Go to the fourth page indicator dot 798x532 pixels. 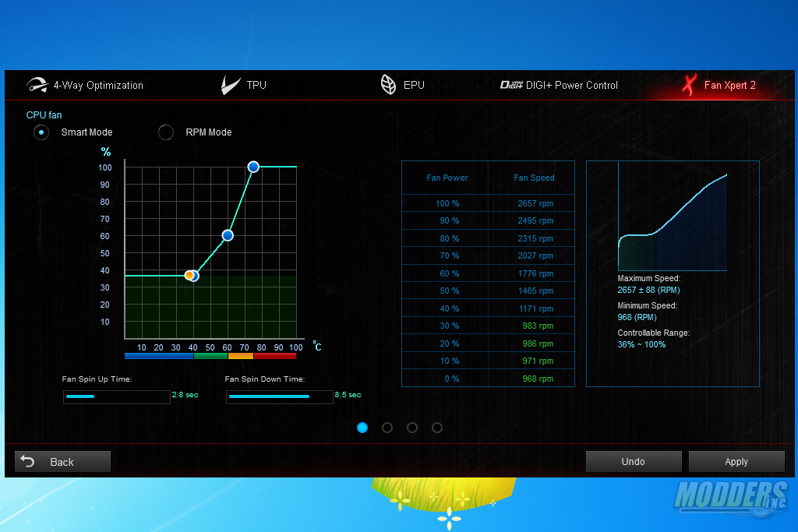tap(437, 428)
